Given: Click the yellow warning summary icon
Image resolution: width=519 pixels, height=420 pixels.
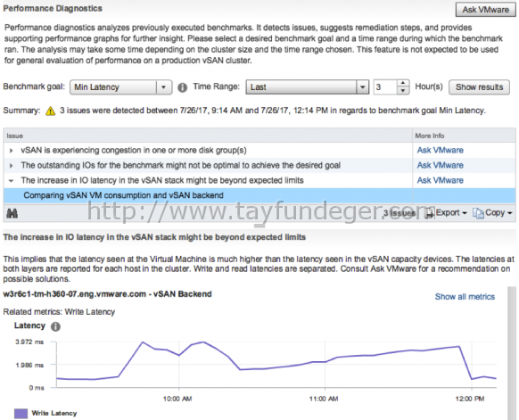Looking at the screenshot, I should pos(50,111).
